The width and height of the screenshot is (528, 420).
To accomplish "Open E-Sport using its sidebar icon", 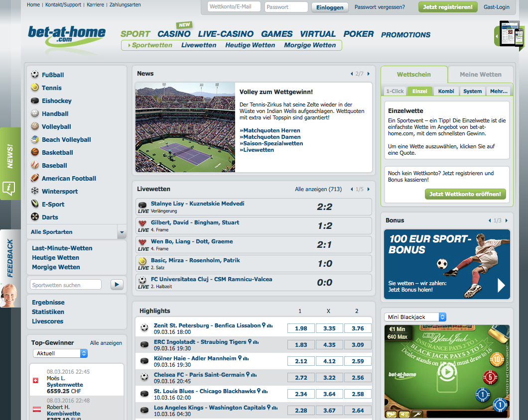I will click(x=34, y=204).
